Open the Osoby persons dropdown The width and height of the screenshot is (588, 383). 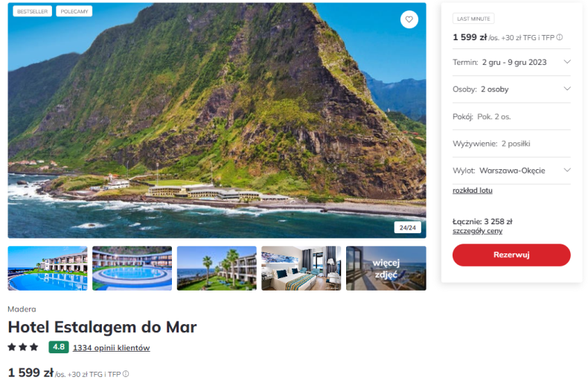point(511,89)
